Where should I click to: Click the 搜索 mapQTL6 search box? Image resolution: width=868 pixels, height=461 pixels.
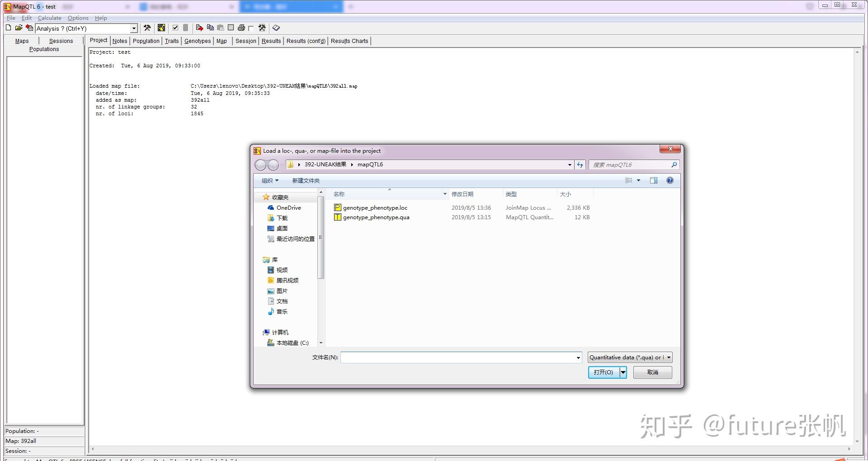[x=634, y=165]
